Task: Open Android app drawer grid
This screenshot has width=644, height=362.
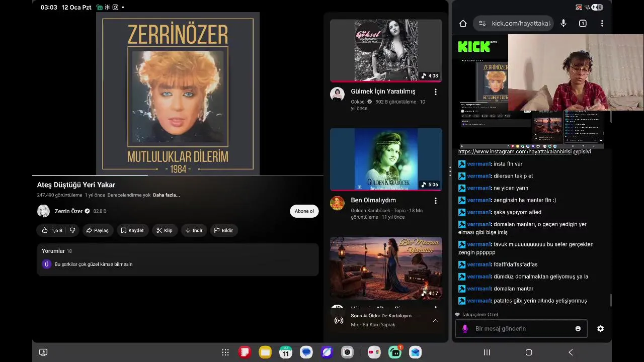Action: point(225,352)
